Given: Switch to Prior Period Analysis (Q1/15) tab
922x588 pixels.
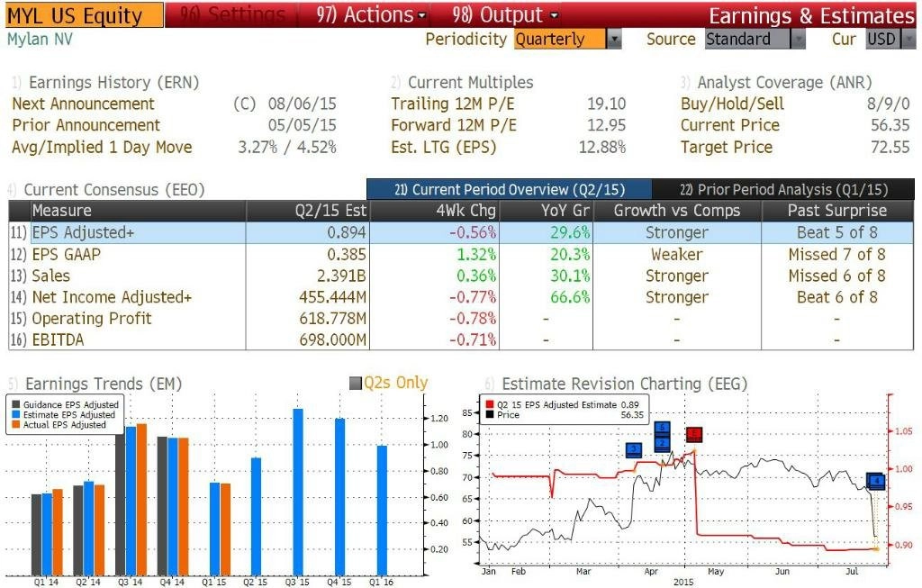Looking at the screenshot, I should (783, 189).
